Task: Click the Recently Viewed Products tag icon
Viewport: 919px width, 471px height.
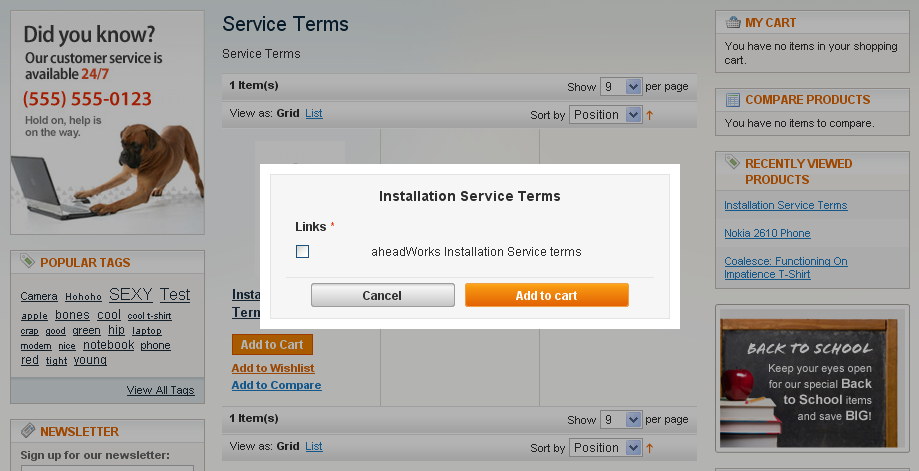Action: click(732, 162)
